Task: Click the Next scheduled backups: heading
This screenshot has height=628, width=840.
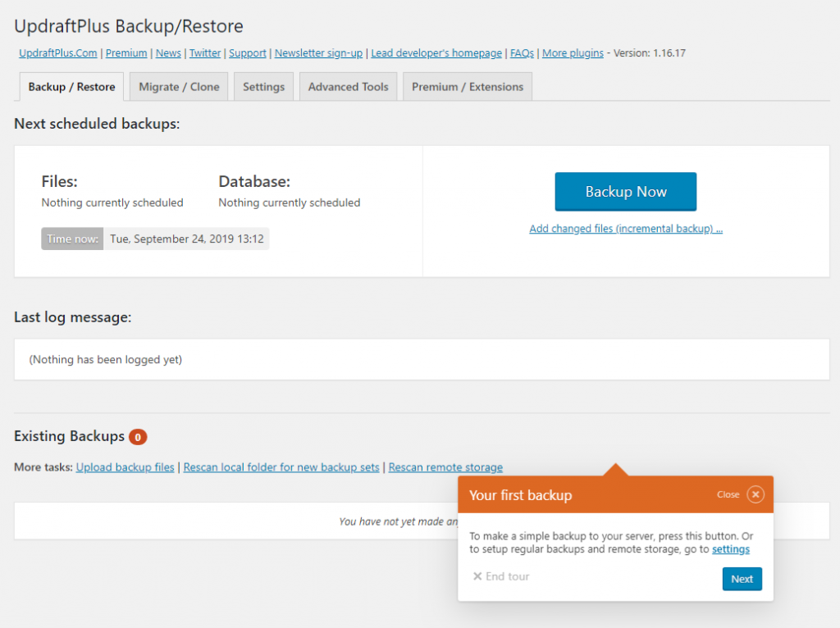Action: [97, 124]
